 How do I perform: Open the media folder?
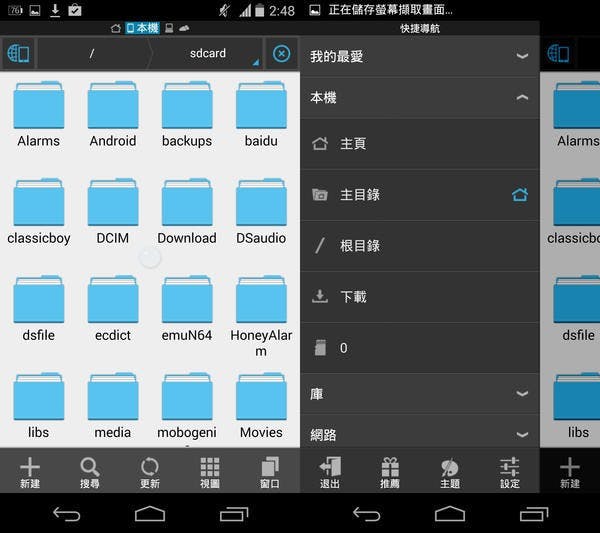113,406
